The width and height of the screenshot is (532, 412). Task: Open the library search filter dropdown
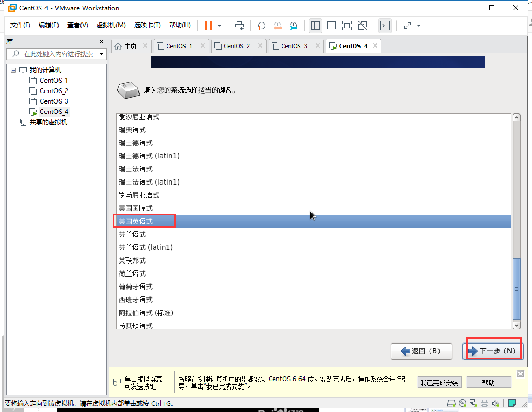click(101, 54)
